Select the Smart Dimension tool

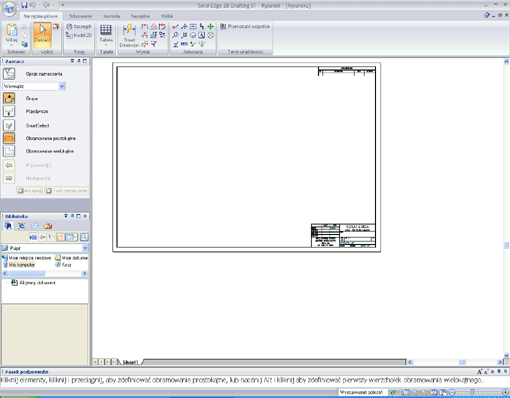[129, 35]
